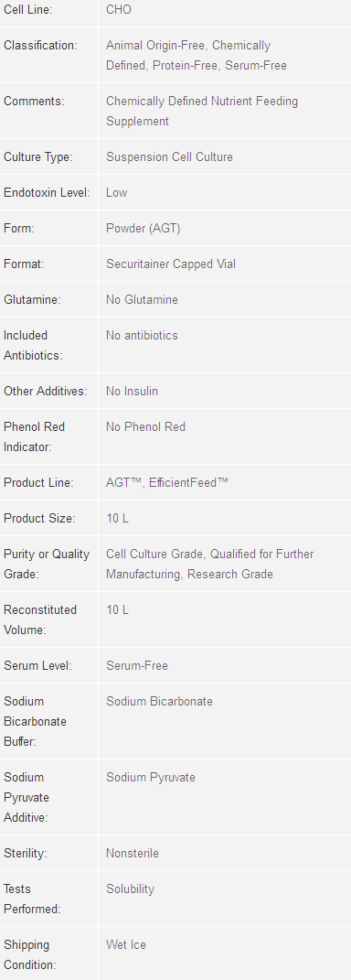Click the No Glutamine value
The height and width of the screenshot is (980, 351).
pos(142,299)
